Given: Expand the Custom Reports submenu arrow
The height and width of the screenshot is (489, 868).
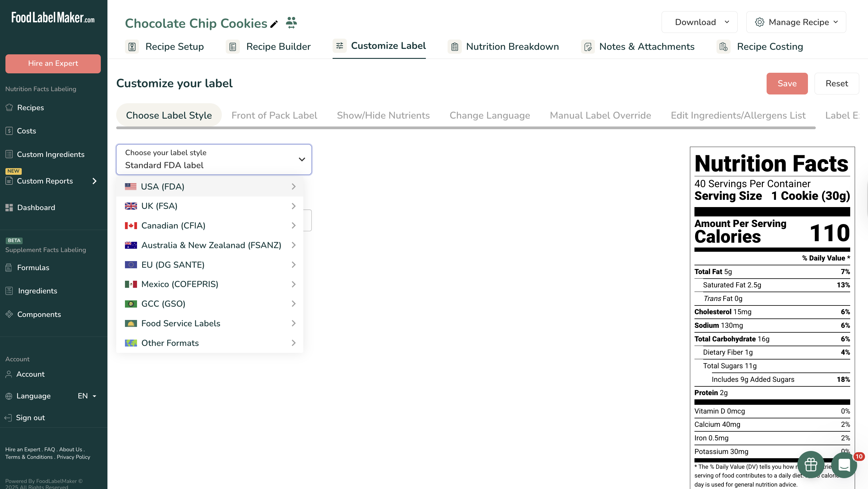Looking at the screenshot, I should point(94,181).
